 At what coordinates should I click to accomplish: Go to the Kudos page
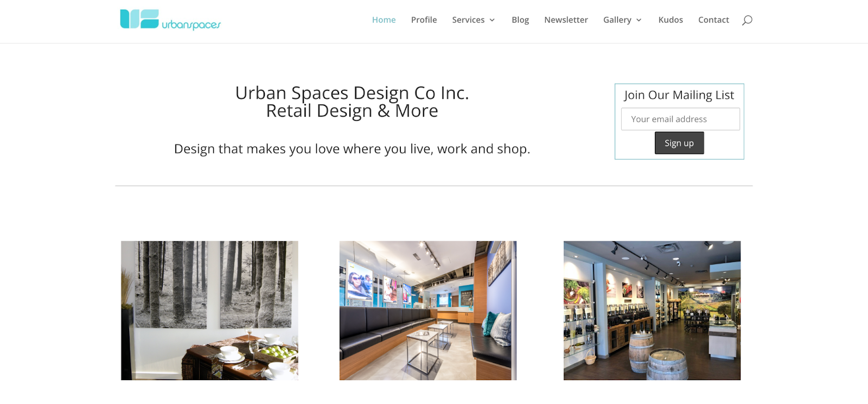[671, 20]
